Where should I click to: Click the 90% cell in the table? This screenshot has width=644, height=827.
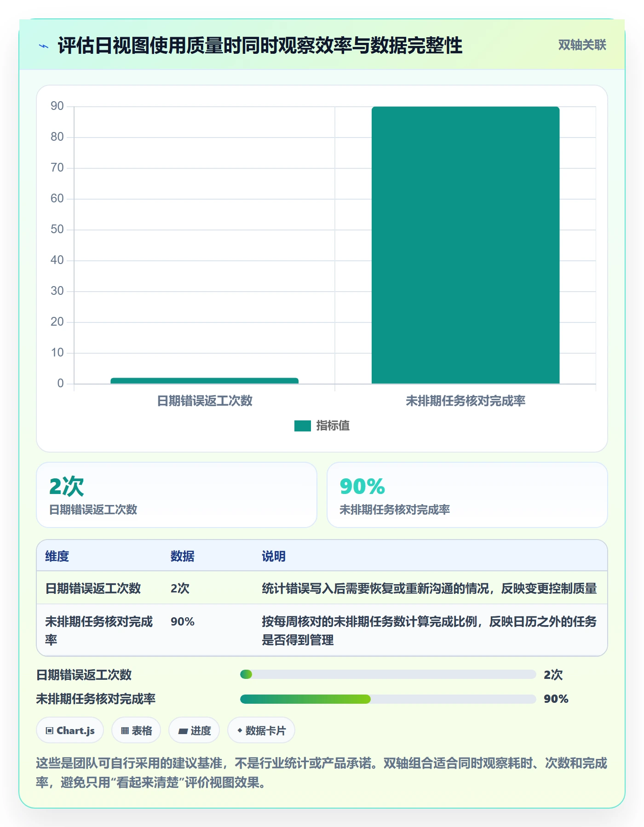click(183, 622)
